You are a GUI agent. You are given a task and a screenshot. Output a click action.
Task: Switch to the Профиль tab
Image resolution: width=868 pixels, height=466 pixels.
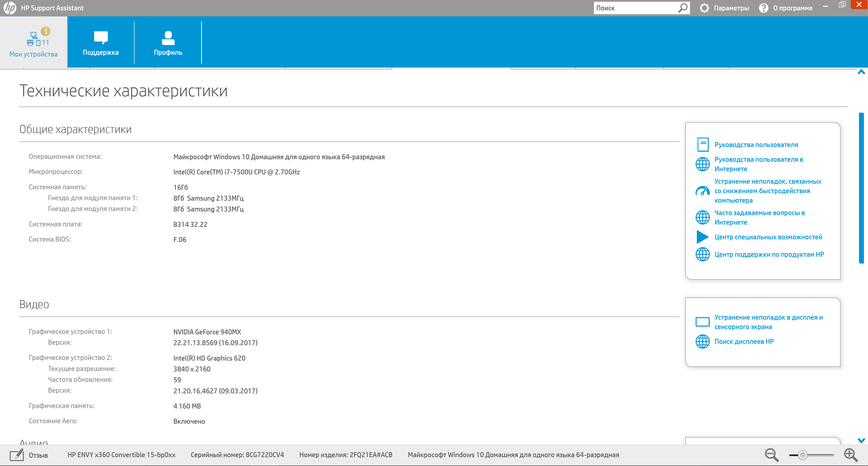pos(168,42)
